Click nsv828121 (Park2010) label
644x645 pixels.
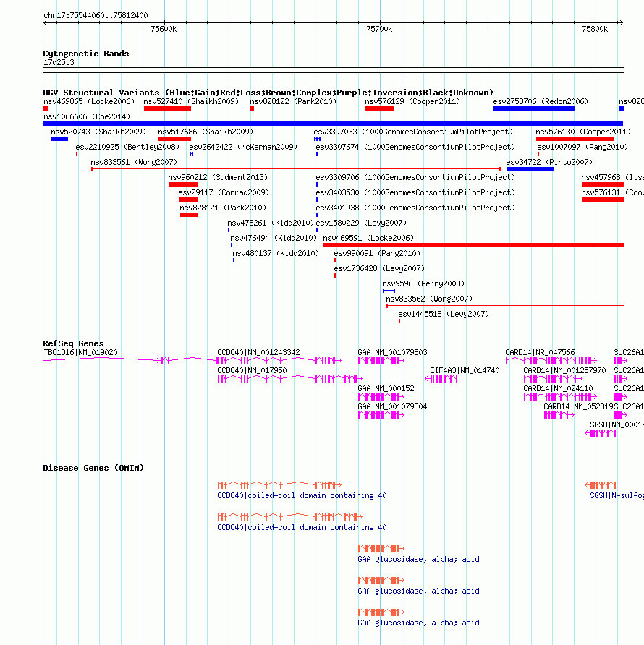coord(223,208)
